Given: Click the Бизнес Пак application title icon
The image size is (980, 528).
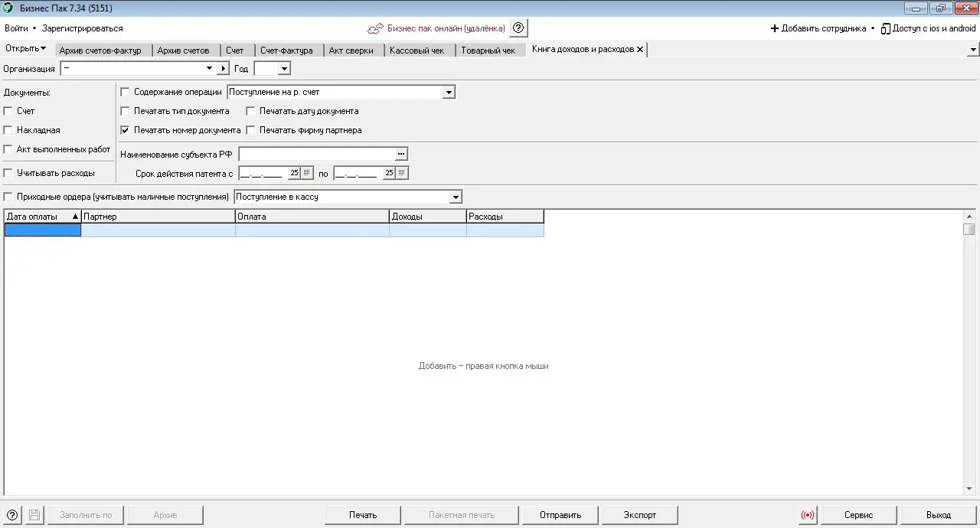Looking at the screenshot, I should [8, 8].
